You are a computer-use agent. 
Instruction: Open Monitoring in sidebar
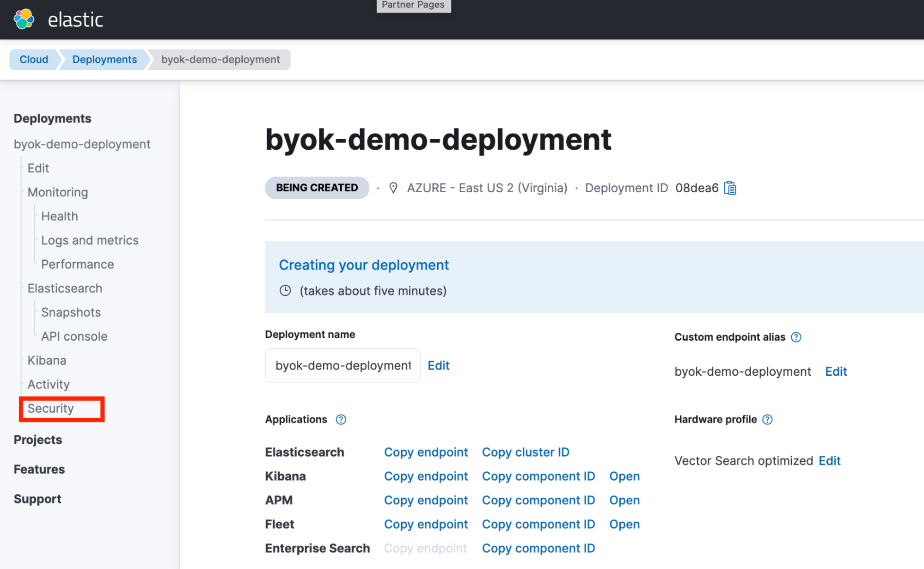58,192
